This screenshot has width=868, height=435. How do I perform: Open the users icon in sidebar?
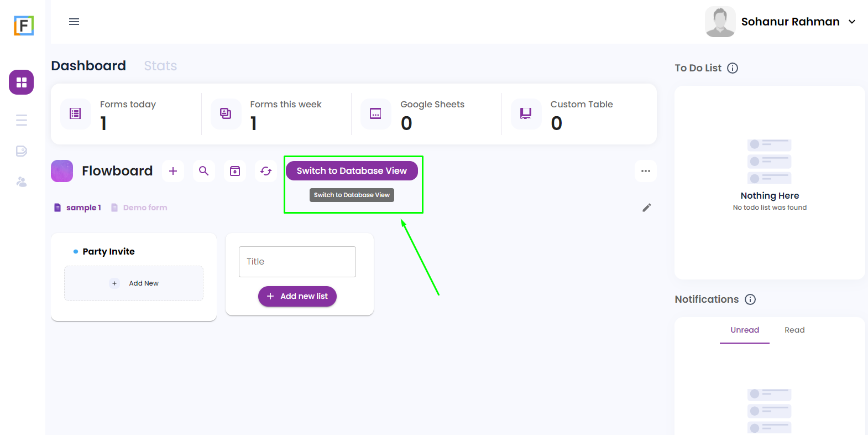(22, 182)
